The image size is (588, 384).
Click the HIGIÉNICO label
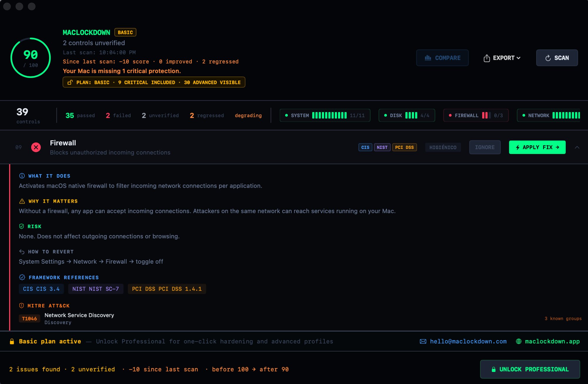[443, 147]
